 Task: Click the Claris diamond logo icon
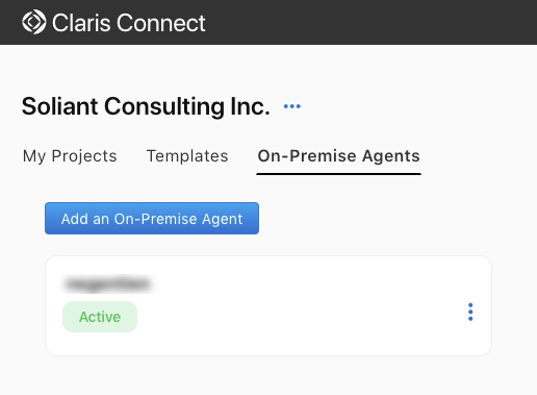click(x=34, y=22)
